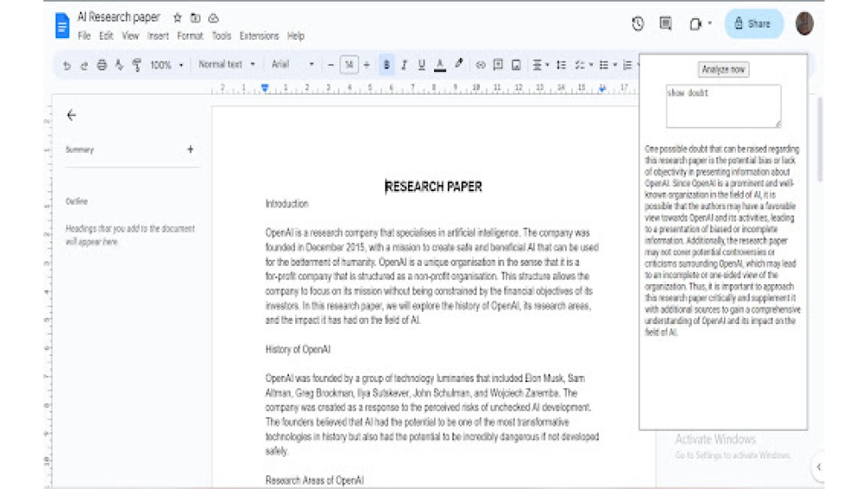
Task: Open the View menu
Action: click(x=131, y=36)
